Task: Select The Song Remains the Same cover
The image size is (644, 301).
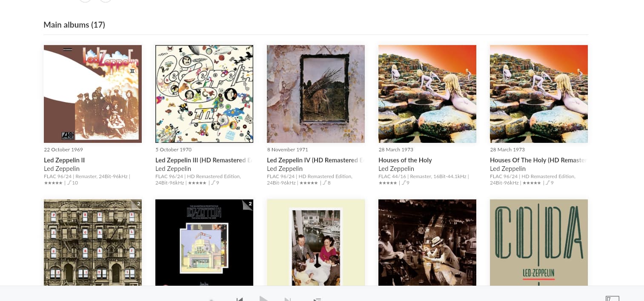Action: (204, 242)
